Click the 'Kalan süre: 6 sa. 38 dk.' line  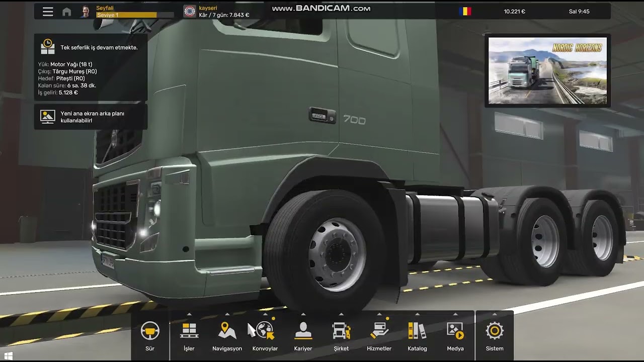tap(67, 85)
